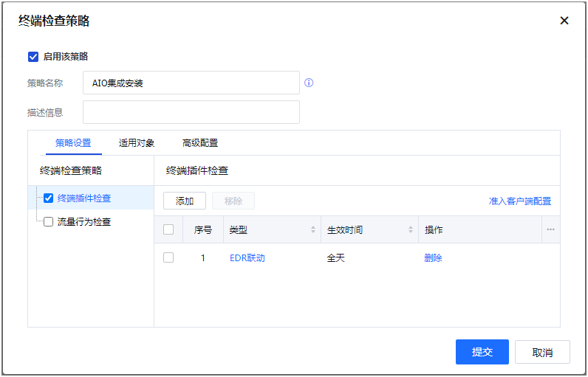
Task: Open the 高级配置 tab
Action: coord(200,143)
